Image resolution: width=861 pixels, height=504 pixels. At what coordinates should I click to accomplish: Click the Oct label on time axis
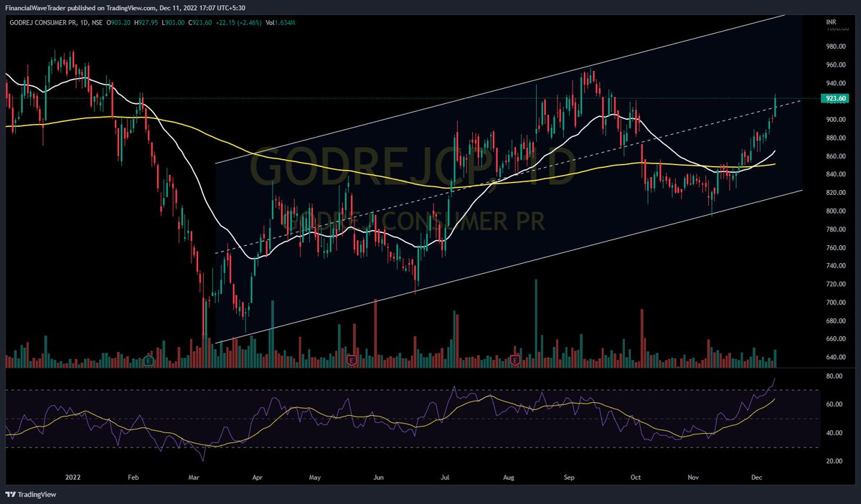635,476
